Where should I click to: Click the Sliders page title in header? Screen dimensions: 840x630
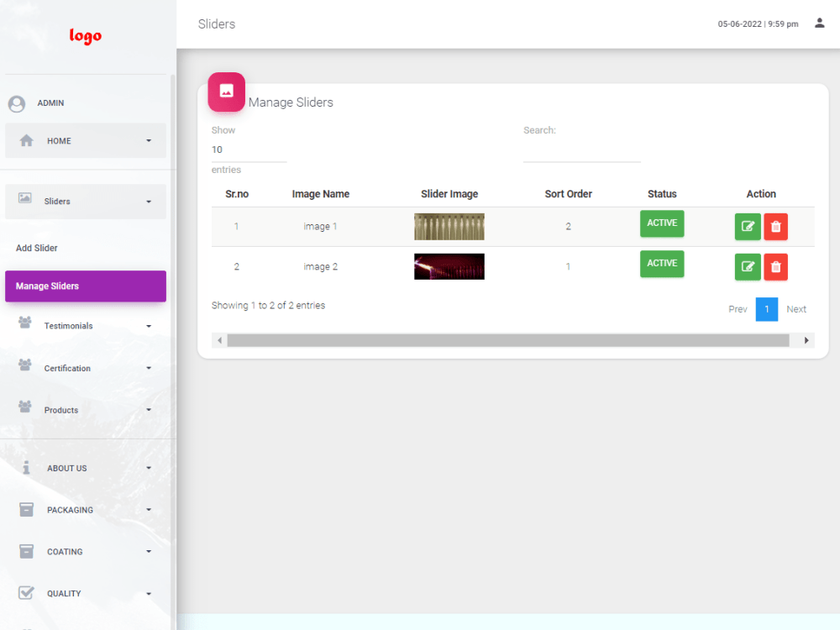pos(217,24)
